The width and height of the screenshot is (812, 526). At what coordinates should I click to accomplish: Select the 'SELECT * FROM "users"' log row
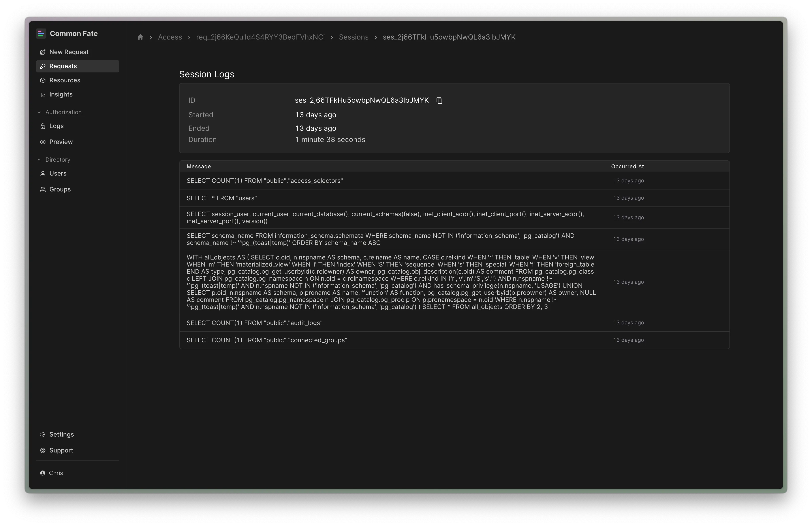click(222, 198)
